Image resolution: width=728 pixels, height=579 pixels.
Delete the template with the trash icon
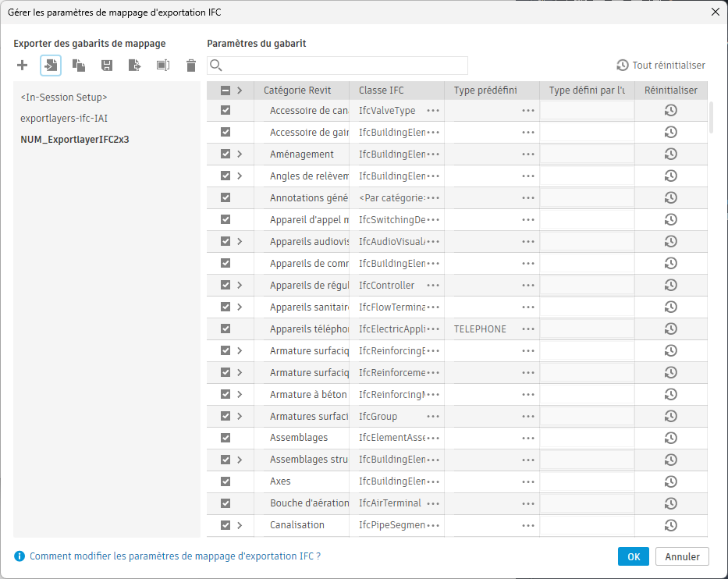click(x=191, y=66)
